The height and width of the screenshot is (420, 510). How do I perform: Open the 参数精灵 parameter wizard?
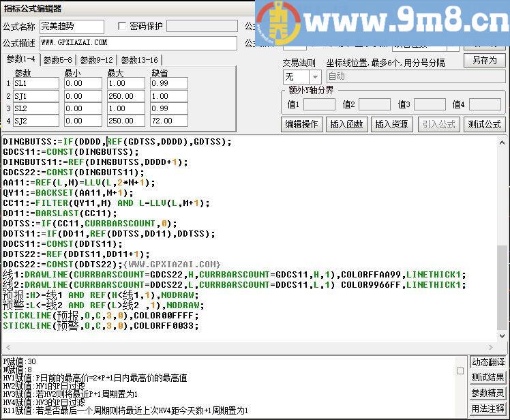488,393
